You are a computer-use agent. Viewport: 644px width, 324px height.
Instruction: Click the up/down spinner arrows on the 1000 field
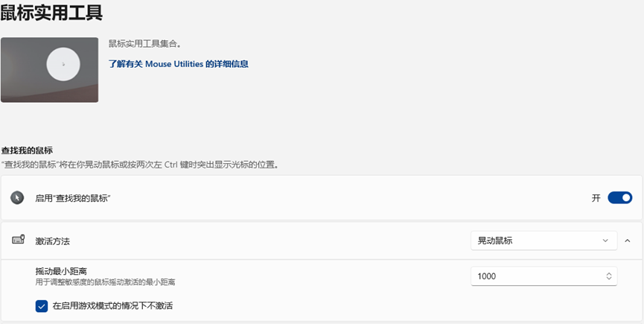click(609, 276)
